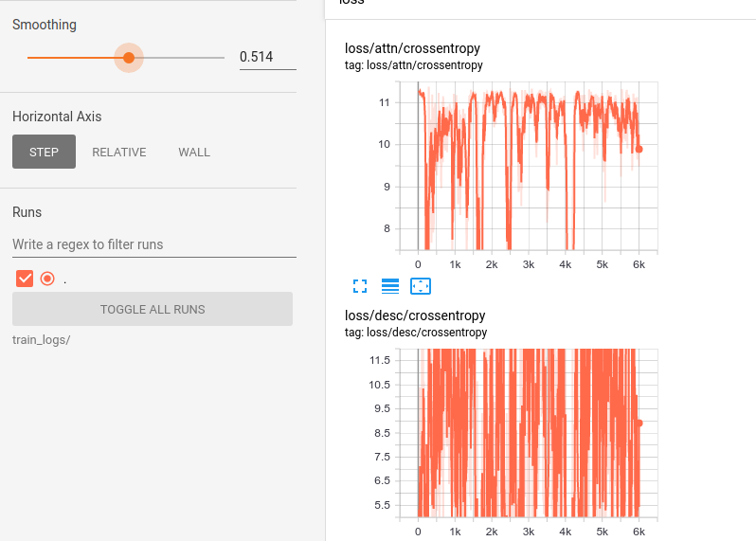Click 'tag: loss/desc/crossentropy' subtitle
756x541 pixels.
tap(416, 333)
